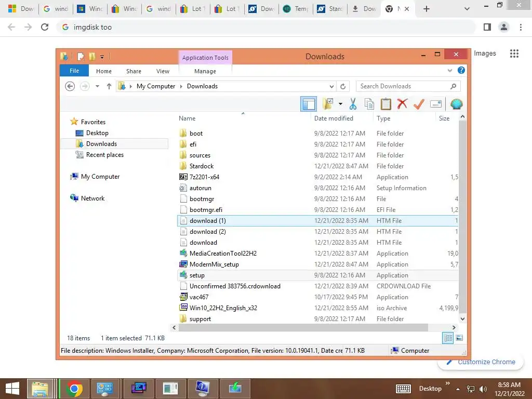Select My Computer in navigation pane
Image resolution: width=532 pixels, height=399 pixels.
(x=100, y=177)
